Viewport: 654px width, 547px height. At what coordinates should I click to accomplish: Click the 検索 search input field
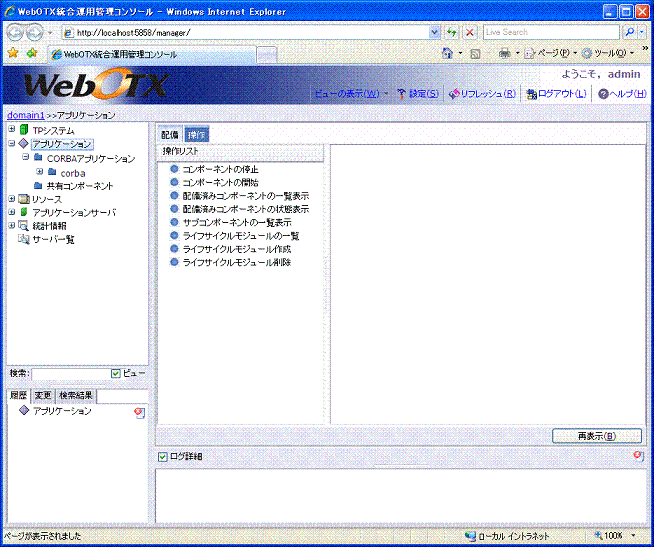tap(70, 373)
